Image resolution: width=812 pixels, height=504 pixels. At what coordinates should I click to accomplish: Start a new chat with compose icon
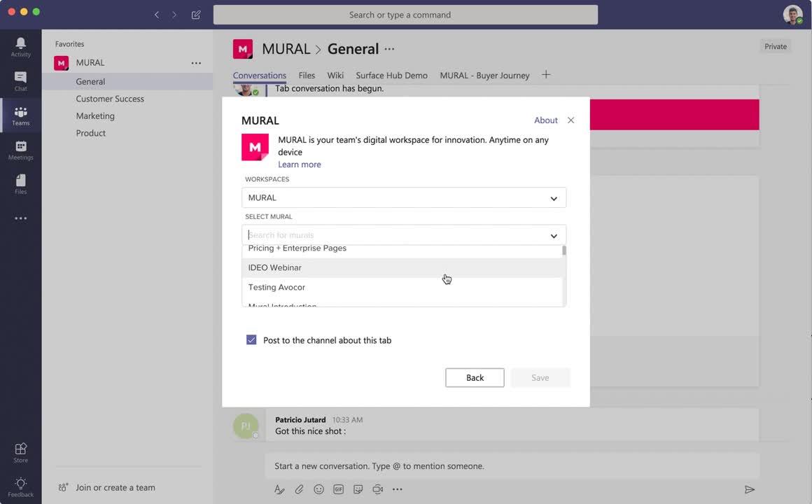click(x=196, y=15)
